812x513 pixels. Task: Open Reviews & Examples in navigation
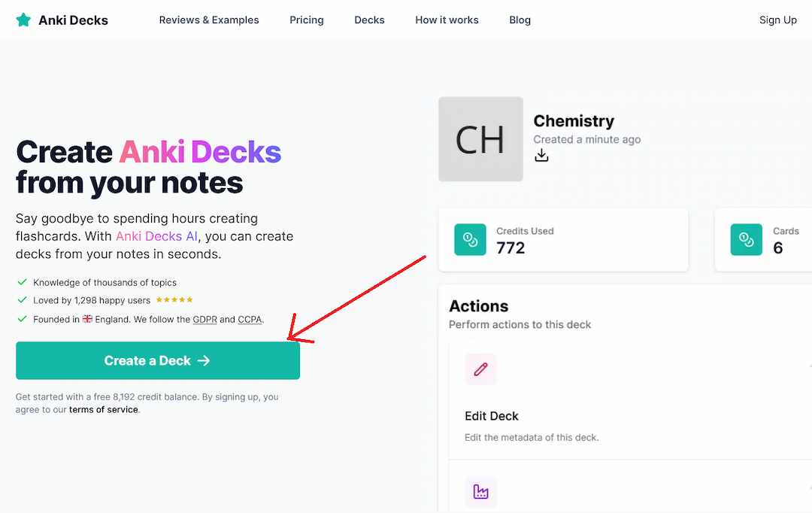(209, 20)
